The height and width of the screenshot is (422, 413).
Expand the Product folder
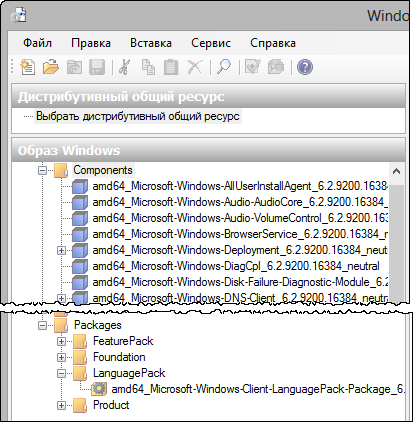tap(61, 405)
